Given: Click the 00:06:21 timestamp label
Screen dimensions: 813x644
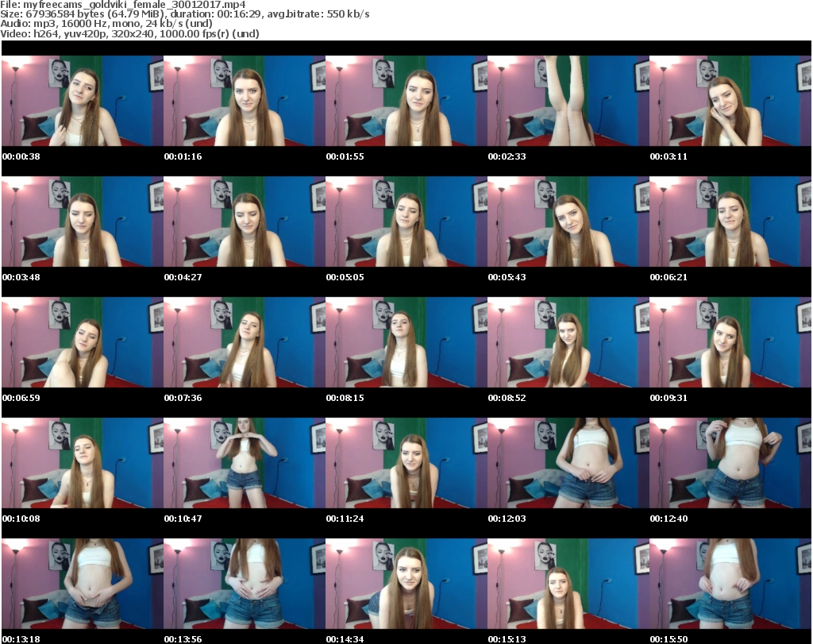Looking at the screenshot, I should click(x=669, y=277).
